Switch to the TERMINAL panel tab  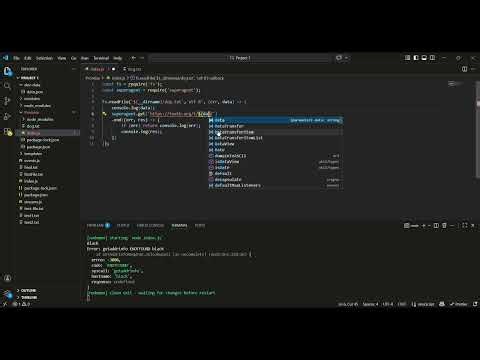[x=179, y=226]
